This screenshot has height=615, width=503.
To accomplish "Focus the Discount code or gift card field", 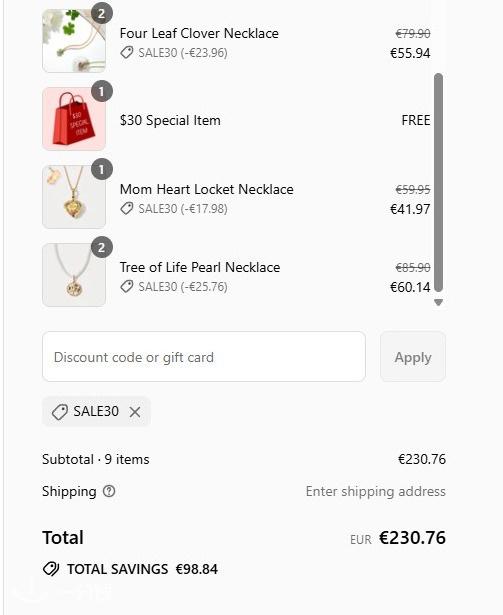I will pyautogui.click(x=204, y=357).
